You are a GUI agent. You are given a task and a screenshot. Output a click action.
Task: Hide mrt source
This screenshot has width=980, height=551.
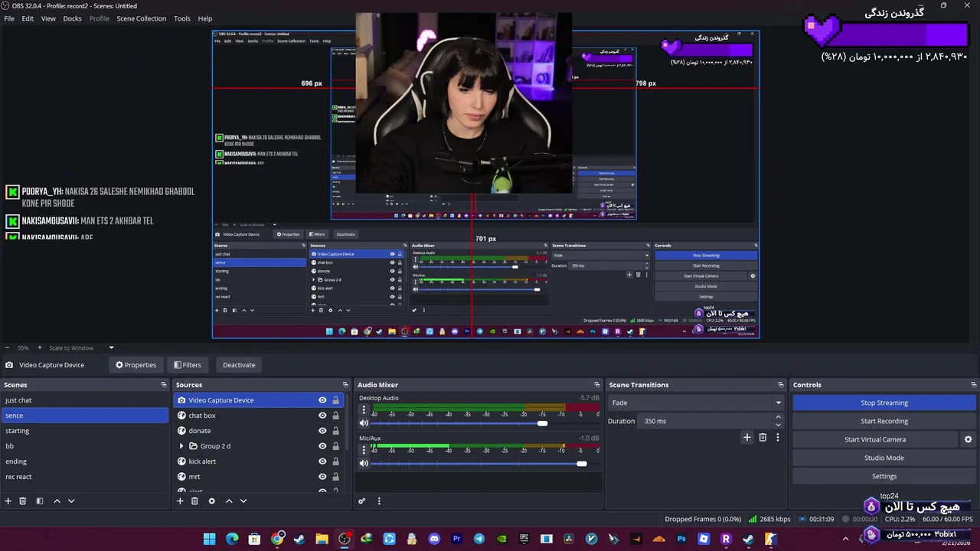point(322,477)
